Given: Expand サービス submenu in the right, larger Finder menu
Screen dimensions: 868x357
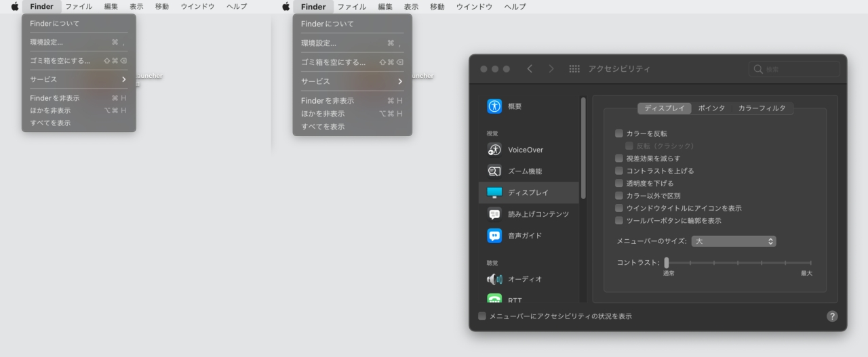Looking at the screenshot, I should coord(352,81).
